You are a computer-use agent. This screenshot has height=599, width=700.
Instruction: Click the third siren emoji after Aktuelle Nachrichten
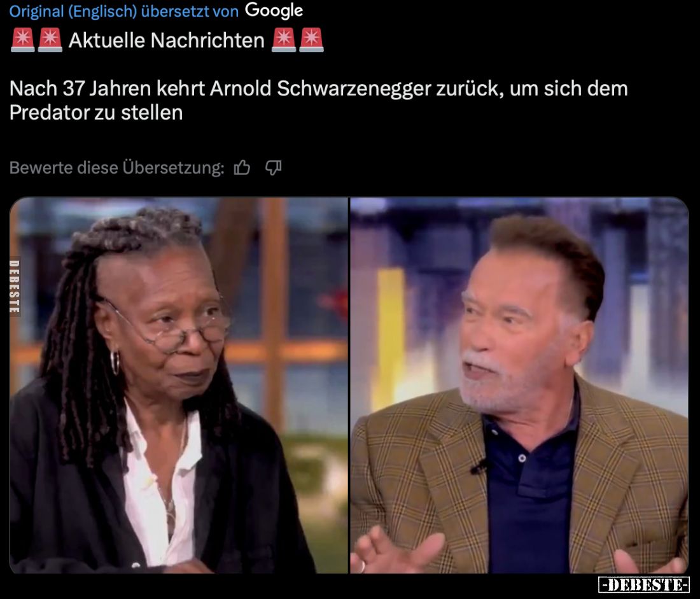[284, 40]
